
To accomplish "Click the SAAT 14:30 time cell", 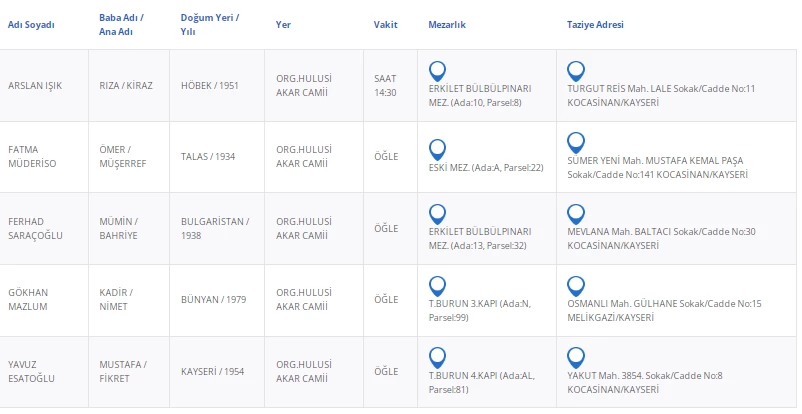I will click(385, 85).
